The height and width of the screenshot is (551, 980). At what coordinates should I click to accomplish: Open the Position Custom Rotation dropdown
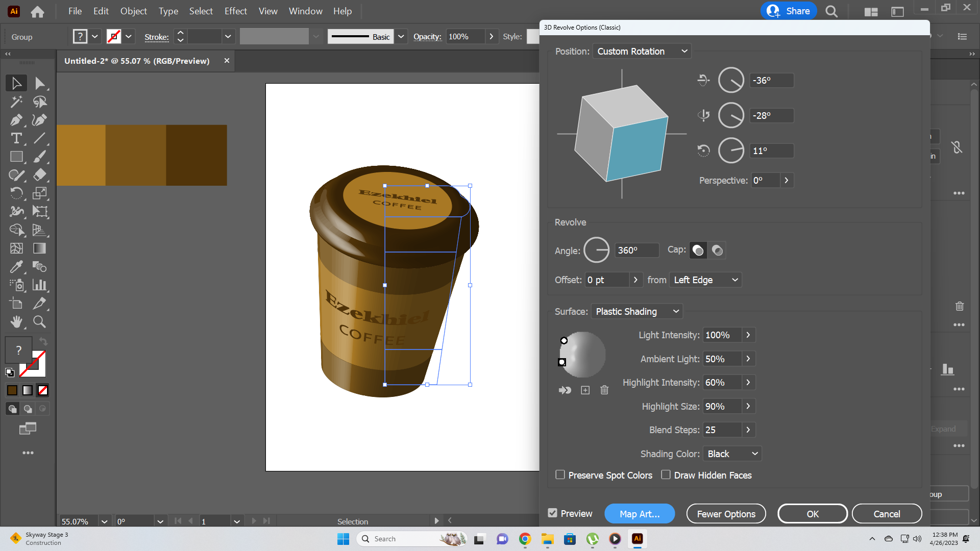pyautogui.click(x=642, y=52)
